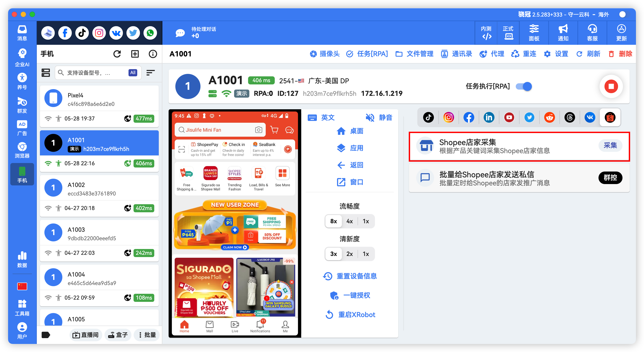Open the YouTube app tab in panel

(509, 117)
